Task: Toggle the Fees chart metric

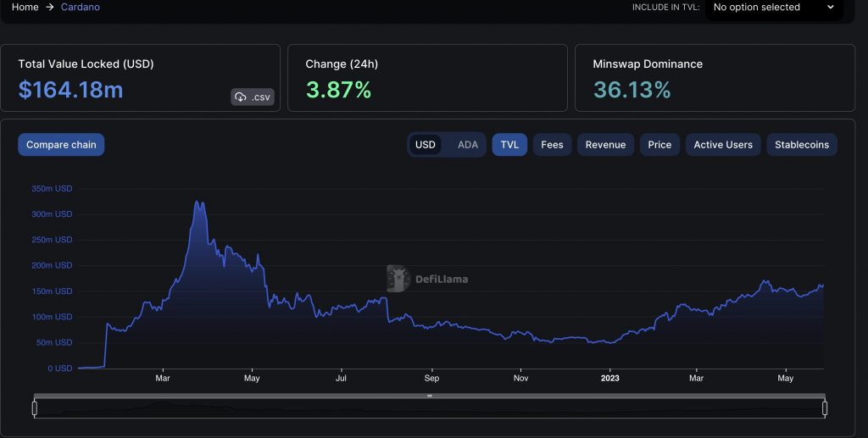Action: pyautogui.click(x=552, y=144)
